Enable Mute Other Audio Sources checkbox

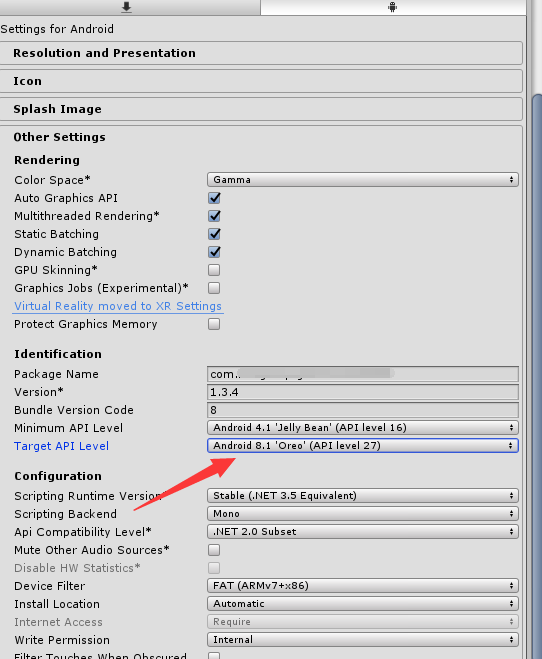214,550
